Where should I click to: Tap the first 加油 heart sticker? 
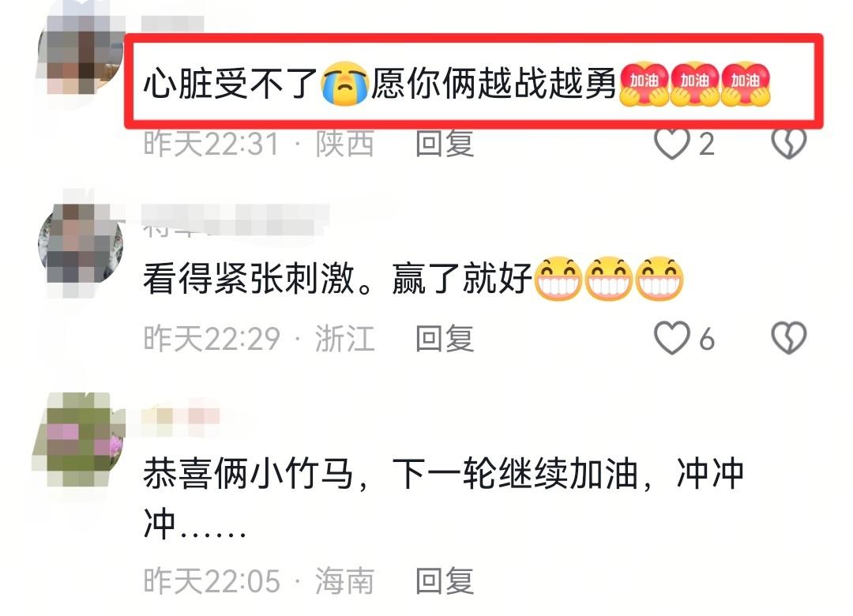(644, 83)
